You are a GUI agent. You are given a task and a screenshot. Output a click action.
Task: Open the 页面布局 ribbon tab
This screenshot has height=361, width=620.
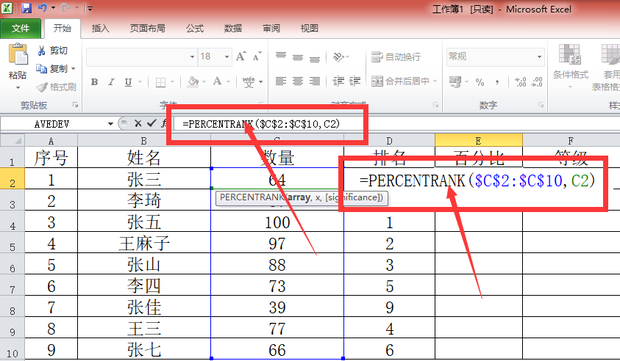coord(147,28)
